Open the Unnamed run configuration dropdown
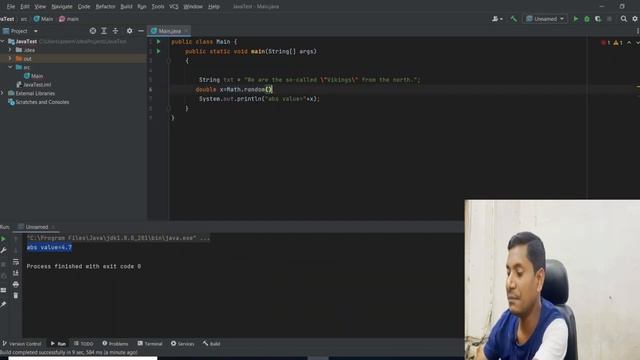The width and height of the screenshot is (640, 360). coord(545,19)
